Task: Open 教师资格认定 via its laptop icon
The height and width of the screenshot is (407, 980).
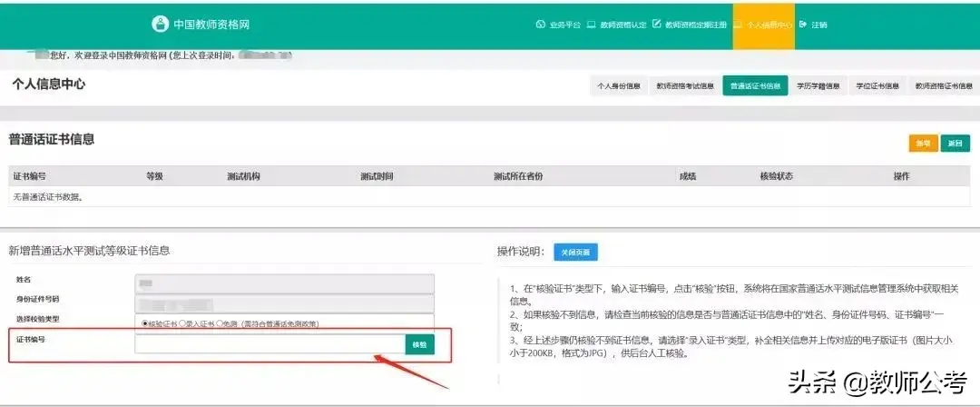Action: tap(591, 25)
